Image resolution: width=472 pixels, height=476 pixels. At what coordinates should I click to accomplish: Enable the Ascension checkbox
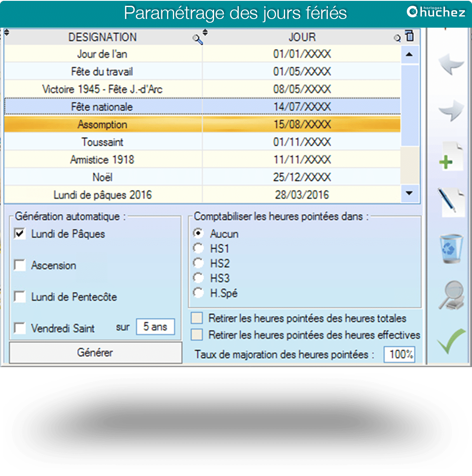click(x=20, y=265)
